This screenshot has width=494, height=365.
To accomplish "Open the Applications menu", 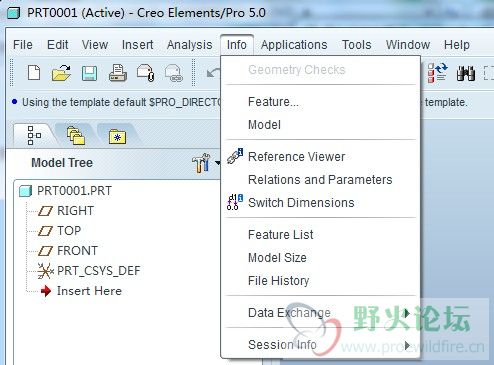I will (294, 45).
